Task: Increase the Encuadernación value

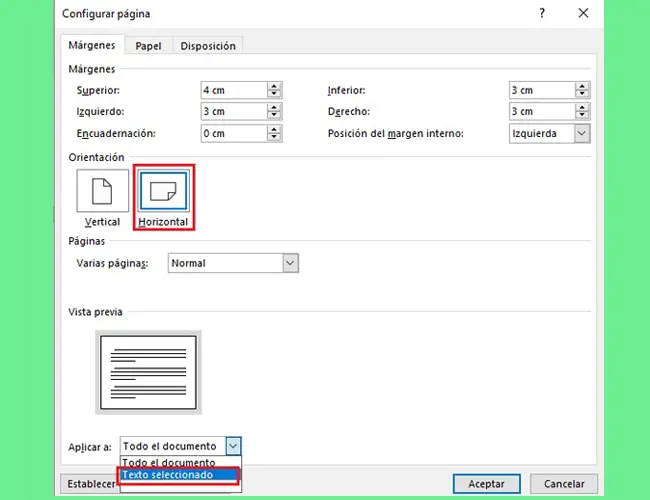Action: click(274, 129)
